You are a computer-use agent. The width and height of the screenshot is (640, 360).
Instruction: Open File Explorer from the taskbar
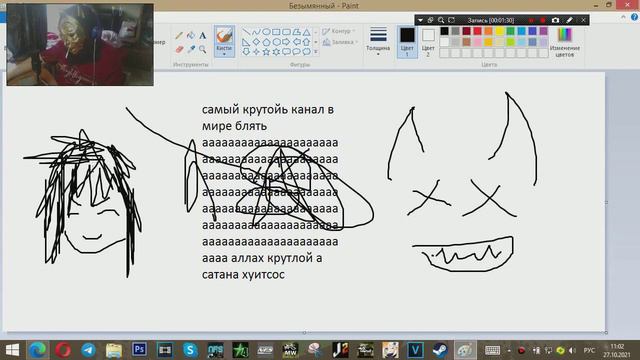click(x=114, y=350)
